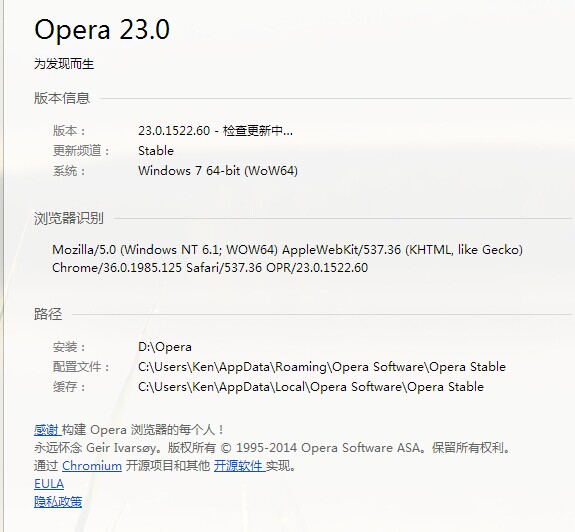
Task: Click the Opera 23.0 heading
Action: pos(102,29)
